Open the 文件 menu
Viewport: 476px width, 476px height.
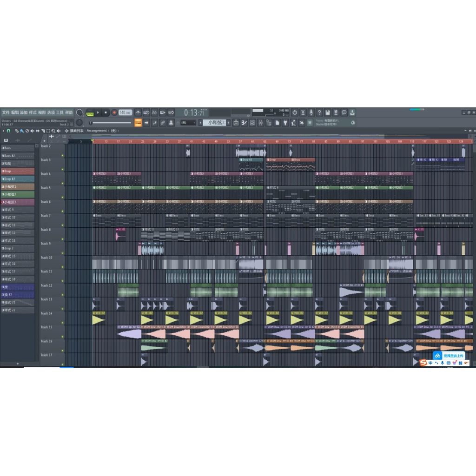pos(6,112)
